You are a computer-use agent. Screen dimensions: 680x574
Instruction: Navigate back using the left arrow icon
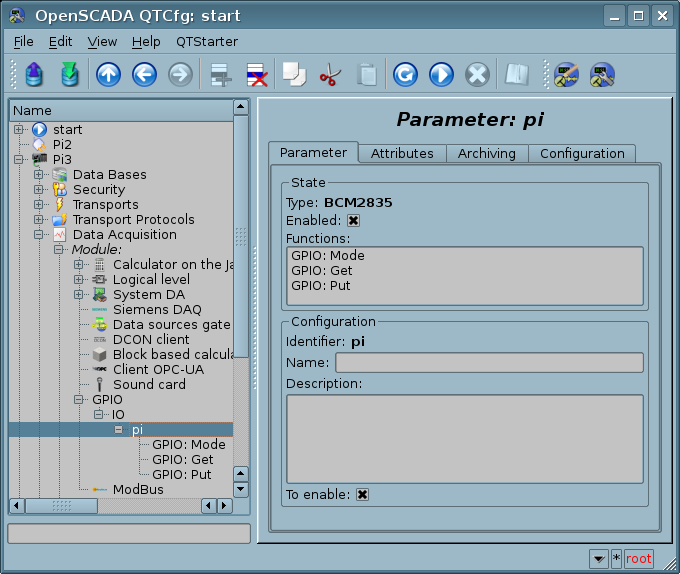(144, 75)
